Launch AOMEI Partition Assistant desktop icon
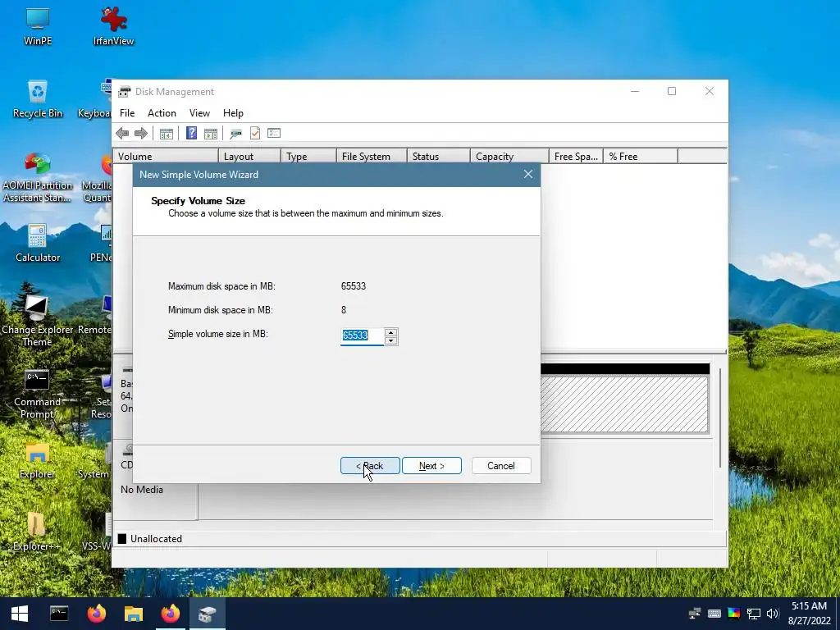 pos(38,177)
